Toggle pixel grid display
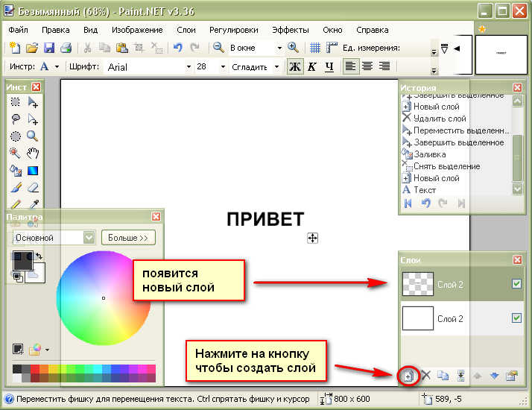 pyautogui.click(x=315, y=48)
